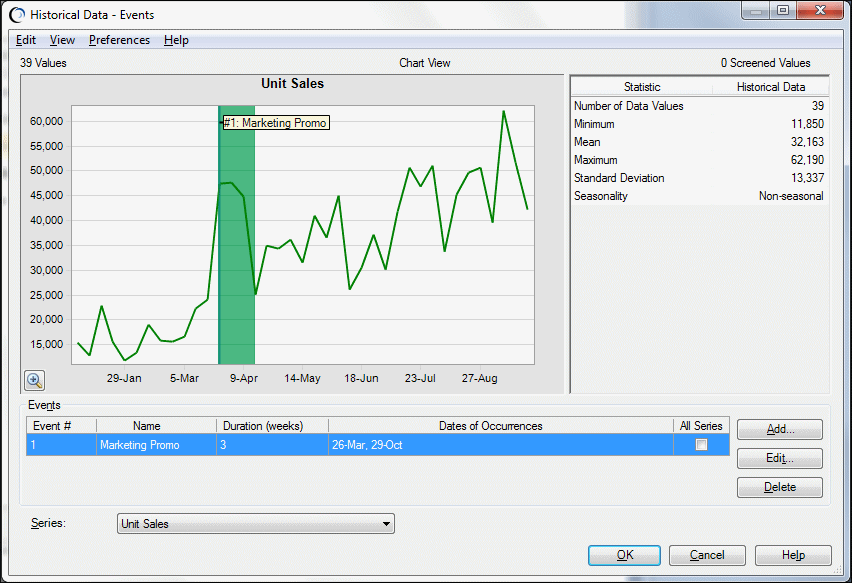Open the Series dropdown showing Unit Sales
The image size is (852, 583).
pos(387,523)
